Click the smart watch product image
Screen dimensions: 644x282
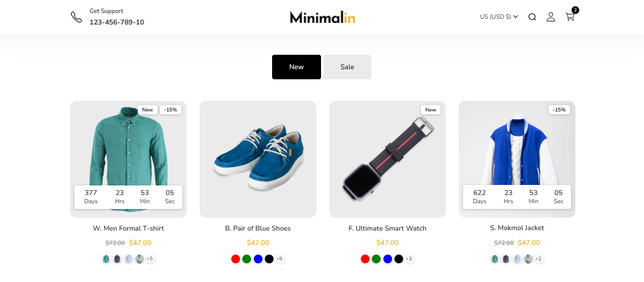(387, 159)
